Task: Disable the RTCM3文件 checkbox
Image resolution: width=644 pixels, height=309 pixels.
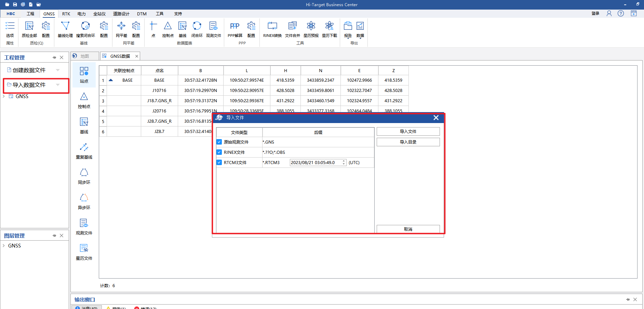Action: tap(219, 162)
